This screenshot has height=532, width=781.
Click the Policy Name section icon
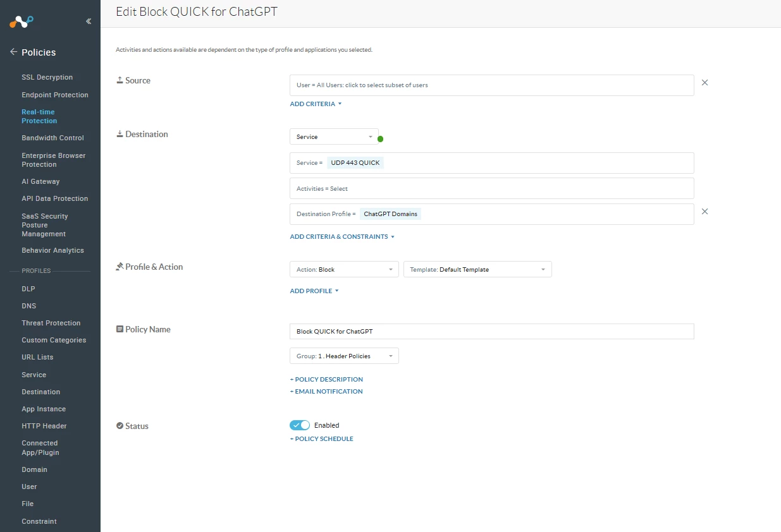pyautogui.click(x=120, y=329)
